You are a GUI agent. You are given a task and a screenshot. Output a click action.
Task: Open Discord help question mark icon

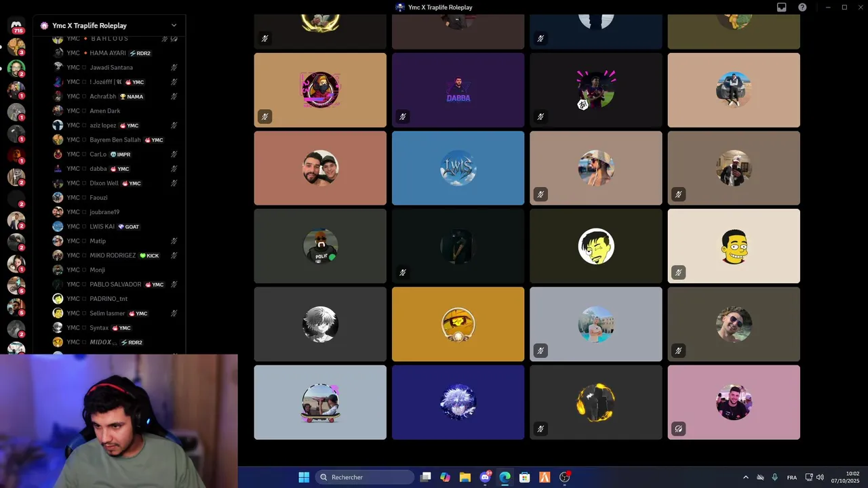(x=802, y=7)
